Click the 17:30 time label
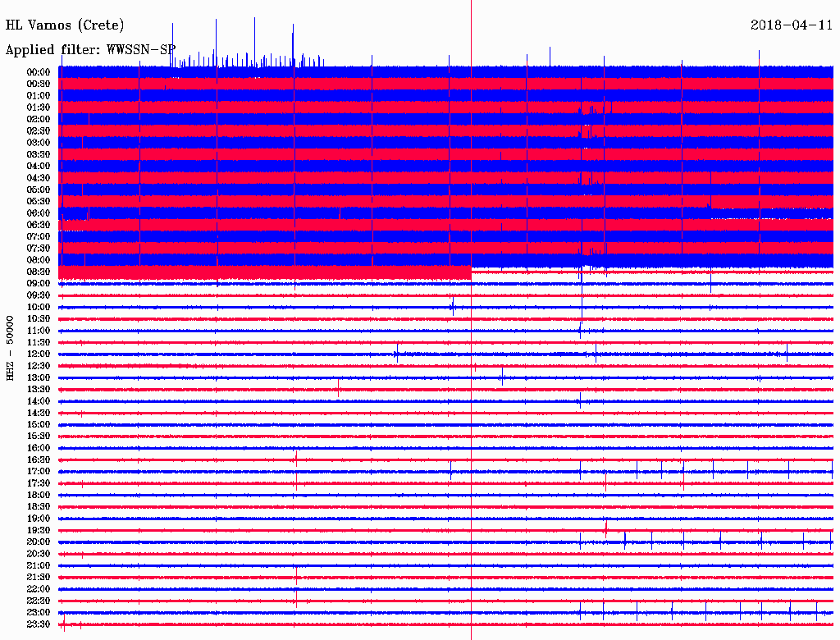The width and height of the screenshot is (840, 640). 39,483
